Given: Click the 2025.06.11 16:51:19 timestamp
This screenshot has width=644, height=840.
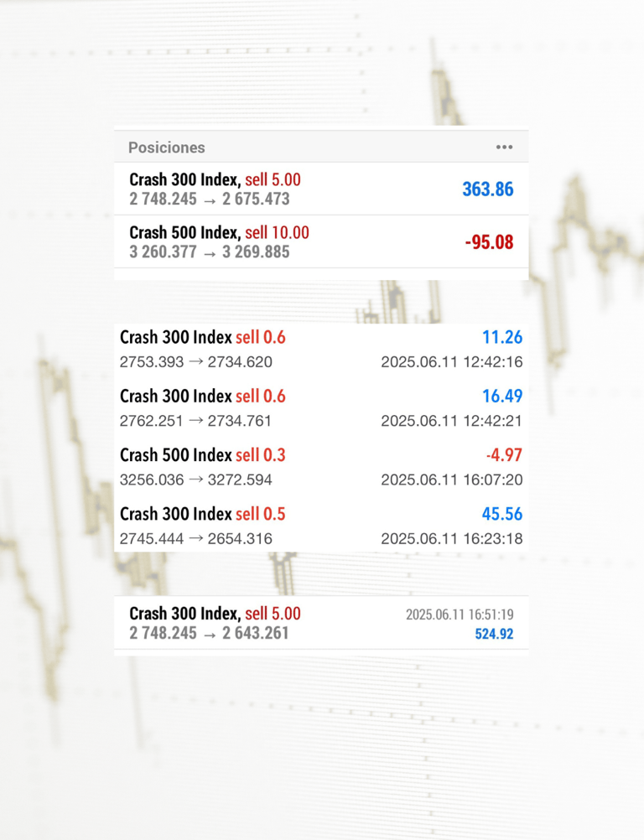Looking at the screenshot, I should (x=460, y=614).
